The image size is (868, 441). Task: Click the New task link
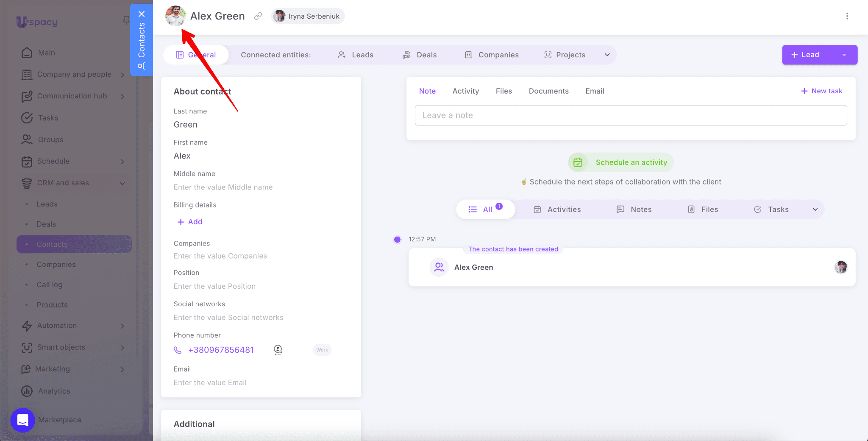tap(821, 91)
